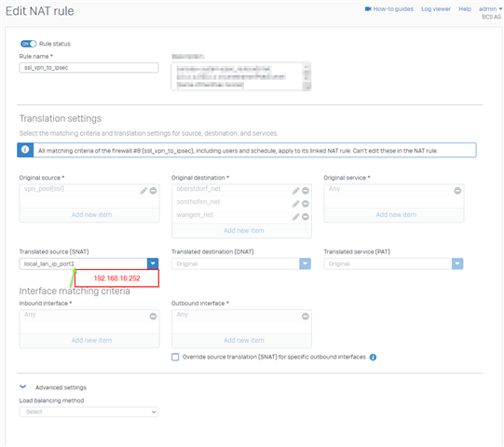Image resolution: width=504 pixels, height=447 pixels.
Task: Edit the oberstdorf_net destination entry
Action: 295,191
